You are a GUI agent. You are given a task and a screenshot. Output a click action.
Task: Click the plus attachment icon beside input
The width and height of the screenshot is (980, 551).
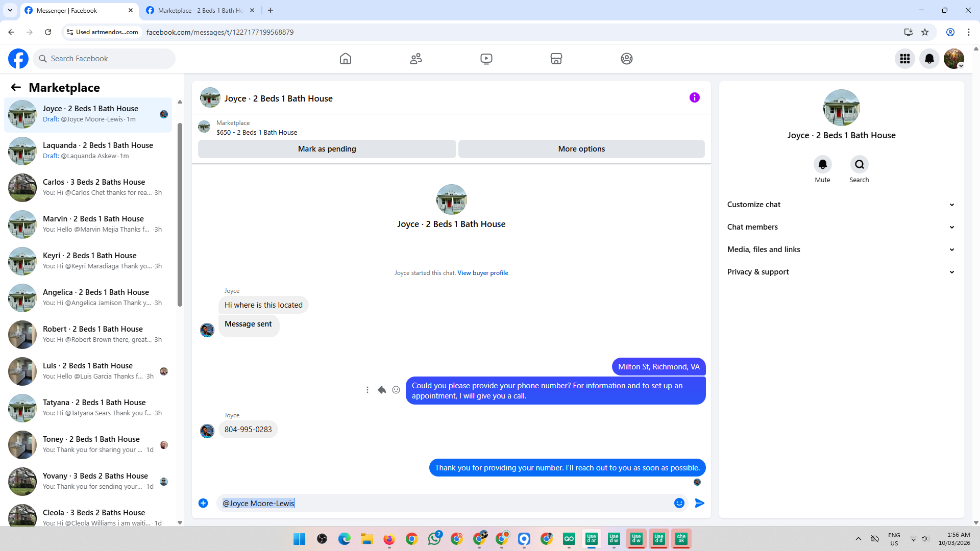(x=203, y=503)
